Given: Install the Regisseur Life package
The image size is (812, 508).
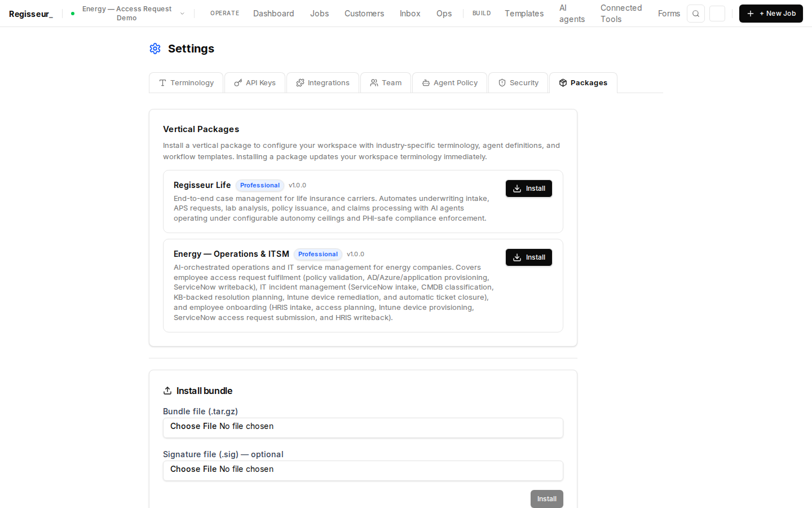Looking at the screenshot, I should click(529, 189).
